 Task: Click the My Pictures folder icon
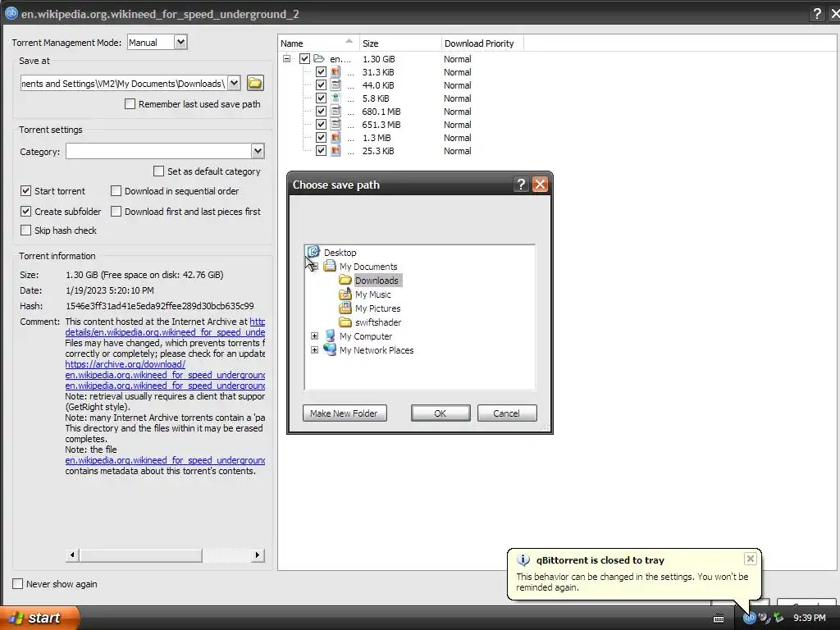click(345, 308)
